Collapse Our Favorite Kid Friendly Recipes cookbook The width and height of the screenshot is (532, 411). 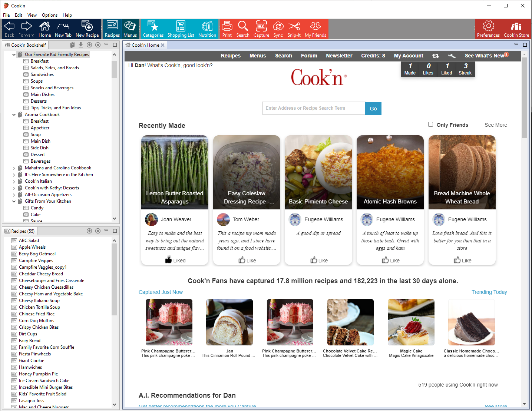coord(14,54)
